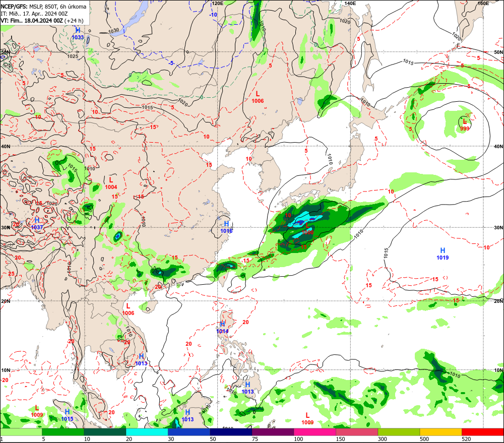
Task: Select the magenta 100–150 legend swatch
Action: (314, 432)
